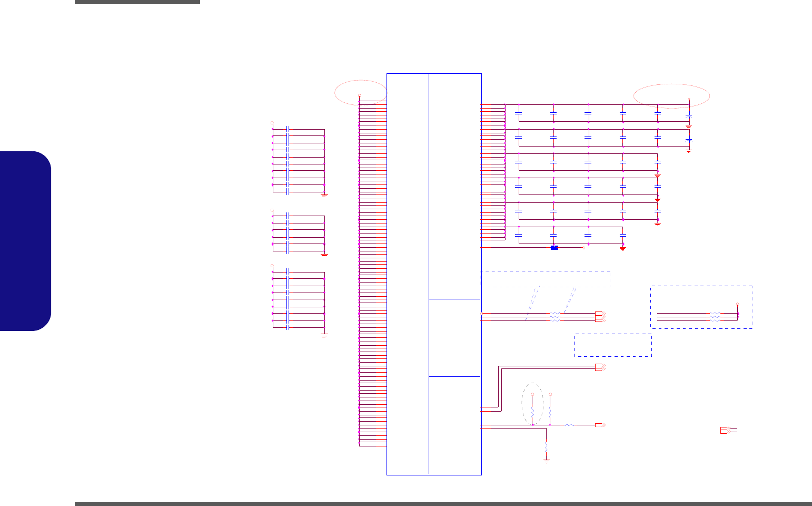Select the ground symbol below the vertical pull-down resistor
This screenshot has width=812, height=506.
pyautogui.click(x=547, y=461)
